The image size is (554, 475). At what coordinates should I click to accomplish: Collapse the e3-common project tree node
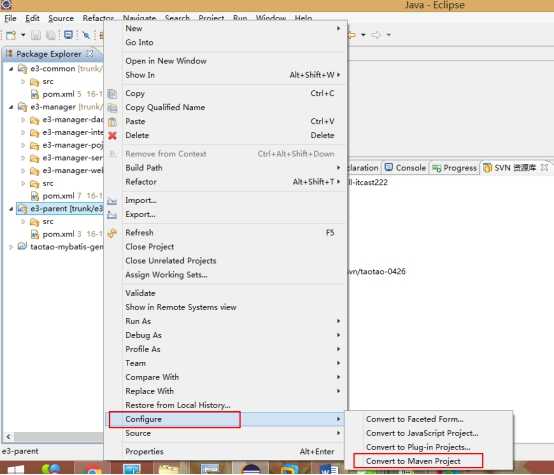point(11,69)
